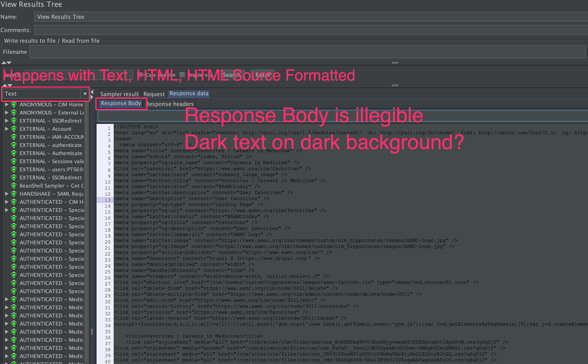The image size is (588, 364).
Task: Enable the Case sensitive checkbox
Action: point(140,75)
